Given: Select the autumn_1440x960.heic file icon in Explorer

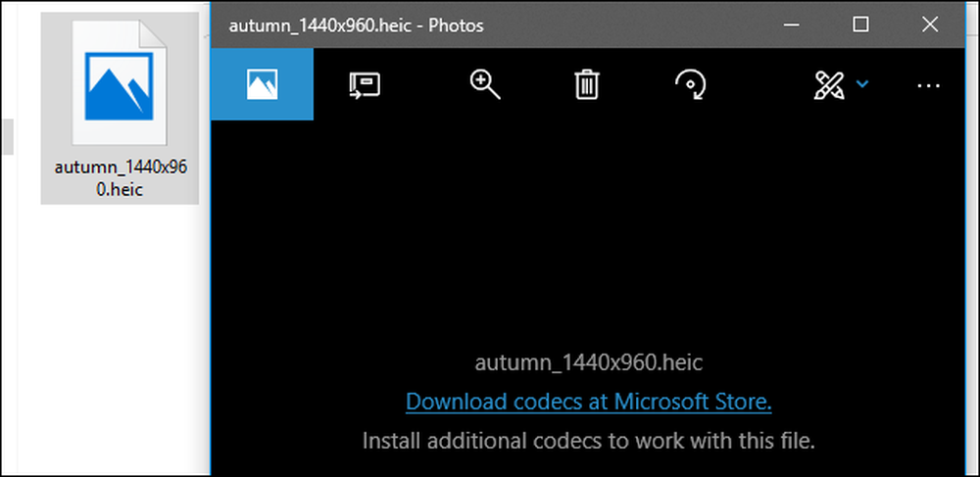Looking at the screenshot, I should pyautogui.click(x=120, y=83).
